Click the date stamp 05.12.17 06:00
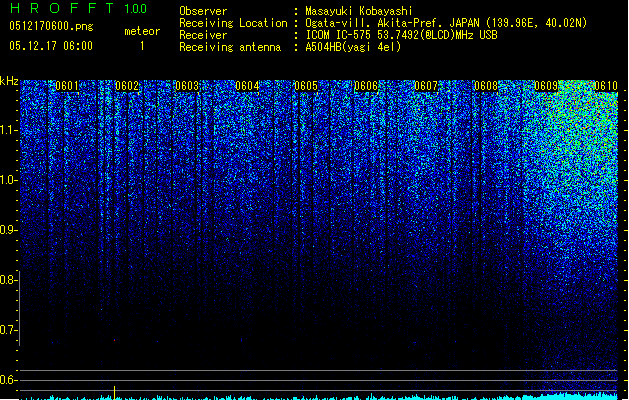 click(51, 46)
